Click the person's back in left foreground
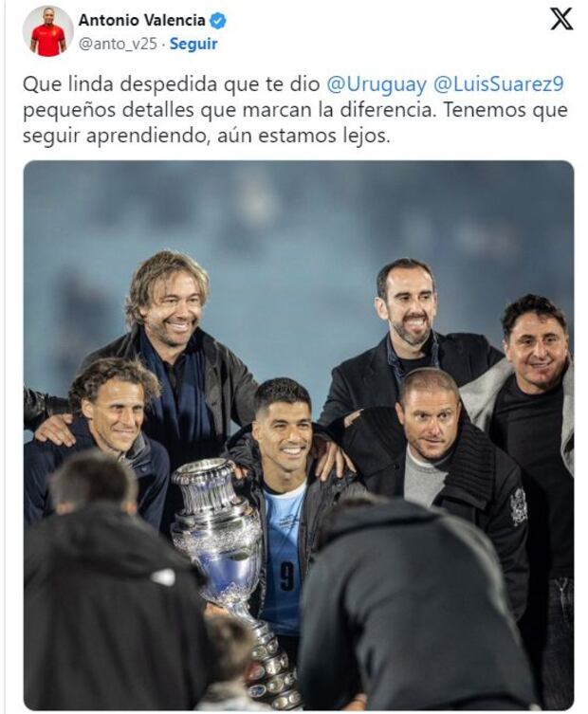The width and height of the screenshot is (588, 714). pyautogui.click(x=109, y=592)
